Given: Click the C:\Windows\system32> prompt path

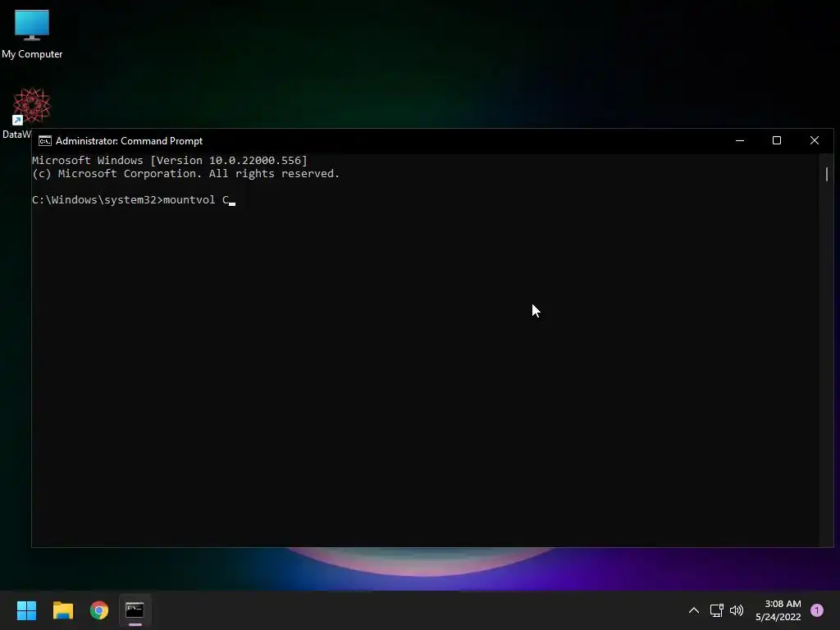Looking at the screenshot, I should click(x=97, y=200).
